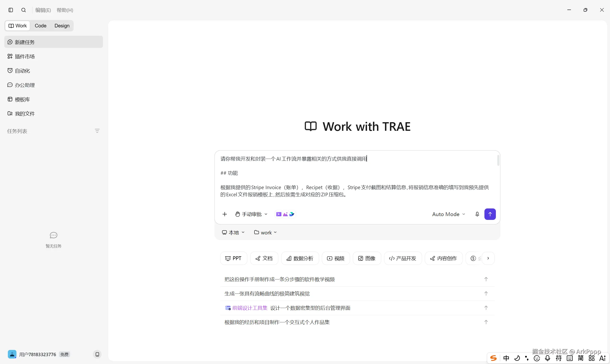The image size is (610, 364).
Task: Select the PPT category chip
Action: [234, 258]
